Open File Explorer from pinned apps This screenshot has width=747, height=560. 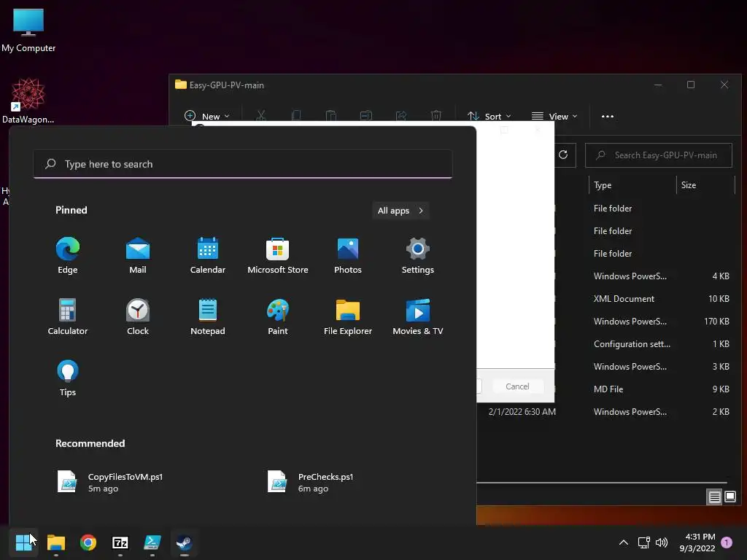348,316
